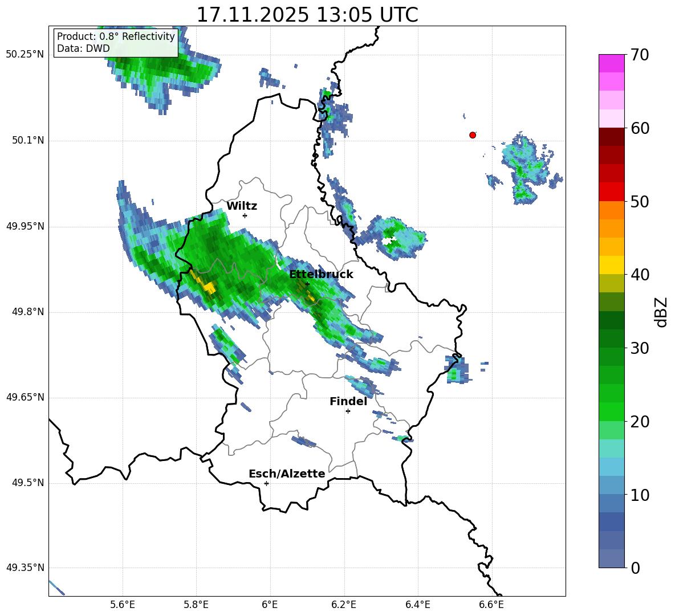Screen dimensions: 675x616
Task: Click the Esch/Alzette station cross marker
Action: click(x=266, y=483)
